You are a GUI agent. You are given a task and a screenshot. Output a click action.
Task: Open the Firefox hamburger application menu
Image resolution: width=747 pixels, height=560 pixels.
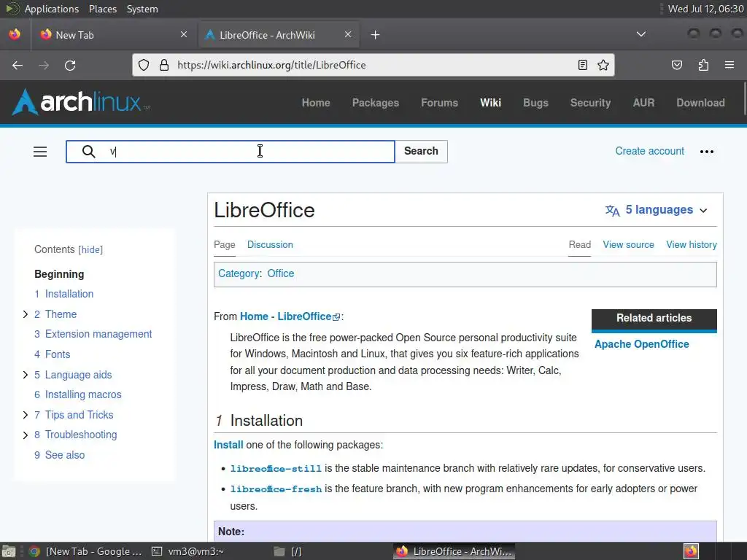729,65
